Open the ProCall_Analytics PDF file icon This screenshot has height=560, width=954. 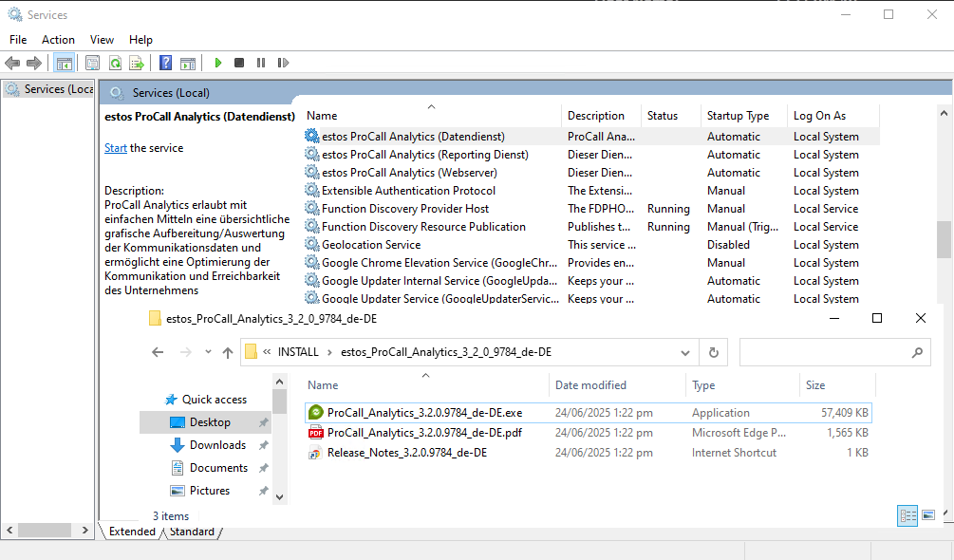[315, 433]
